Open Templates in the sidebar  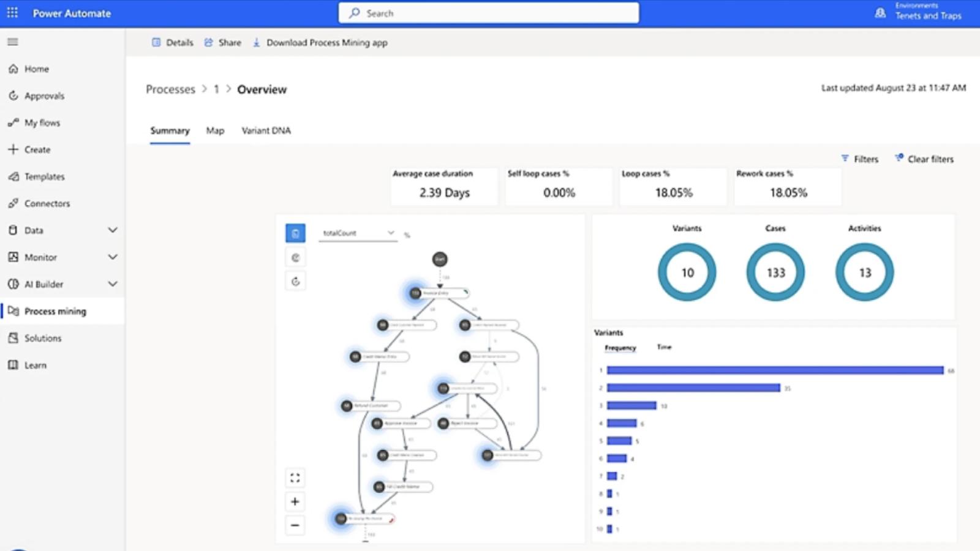tap(37, 177)
